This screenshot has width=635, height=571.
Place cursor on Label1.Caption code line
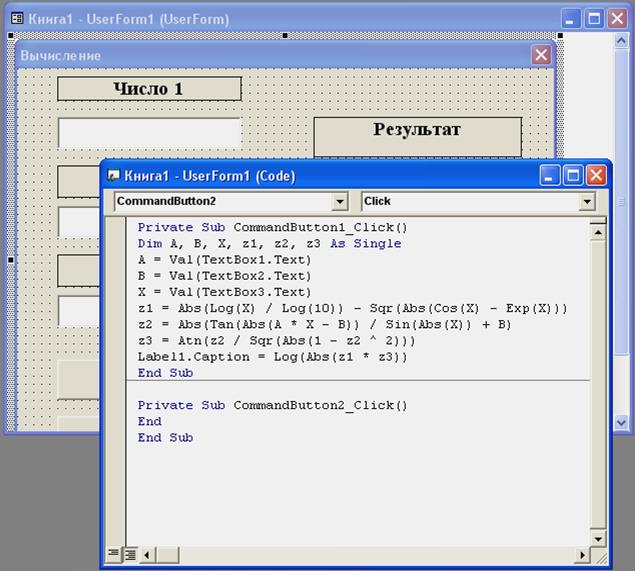point(272,356)
